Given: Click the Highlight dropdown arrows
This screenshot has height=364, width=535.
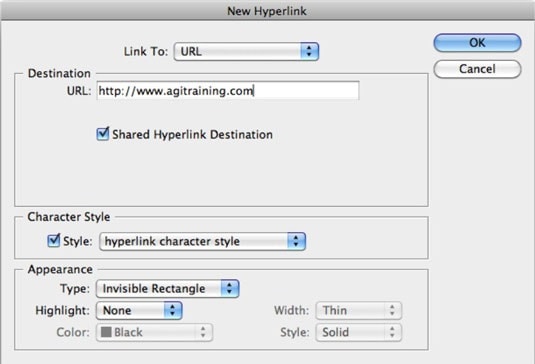Looking at the screenshot, I should click(173, 310).
